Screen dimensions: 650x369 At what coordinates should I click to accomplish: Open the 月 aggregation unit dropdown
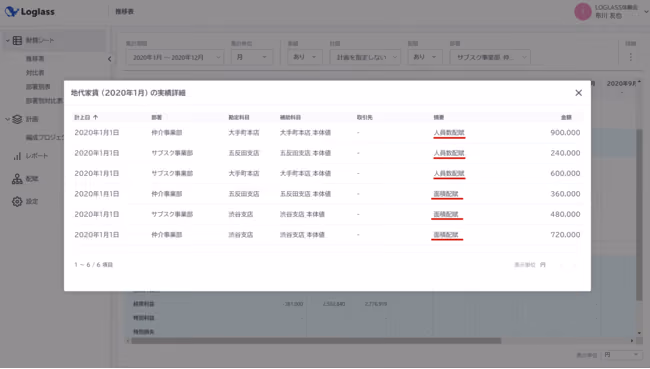252,57
